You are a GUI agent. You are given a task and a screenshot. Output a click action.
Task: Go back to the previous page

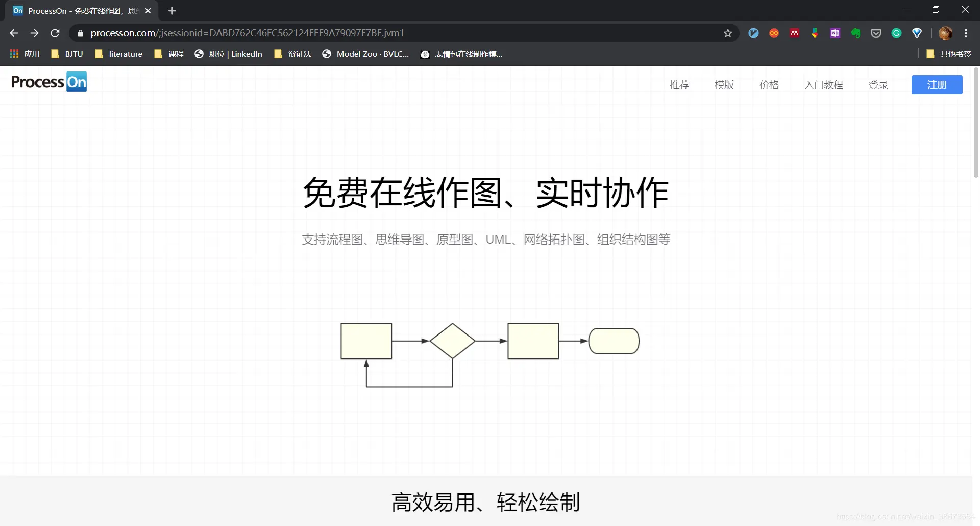(13, 33)
